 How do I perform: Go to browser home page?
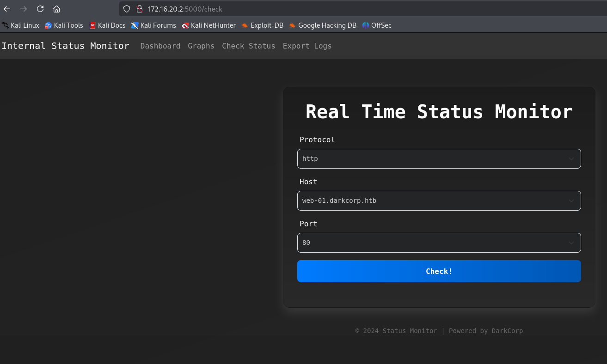tap(56, 9)
